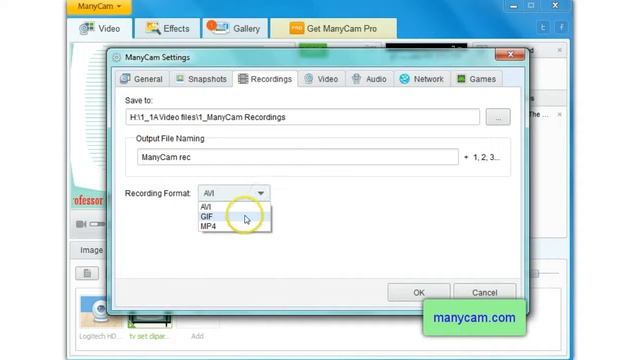640x360 pixels.
Task: Open the Video settings tab in dialog
Action: (321, 79)
